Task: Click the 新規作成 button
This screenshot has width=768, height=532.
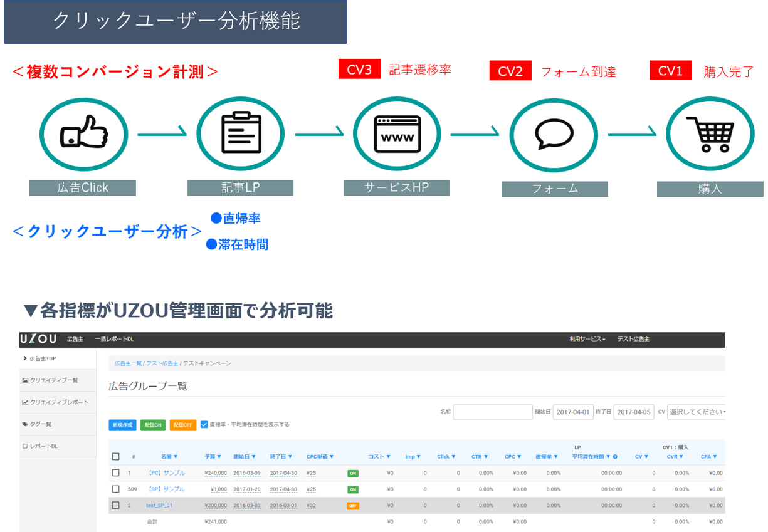Action: tap(122, 425)
